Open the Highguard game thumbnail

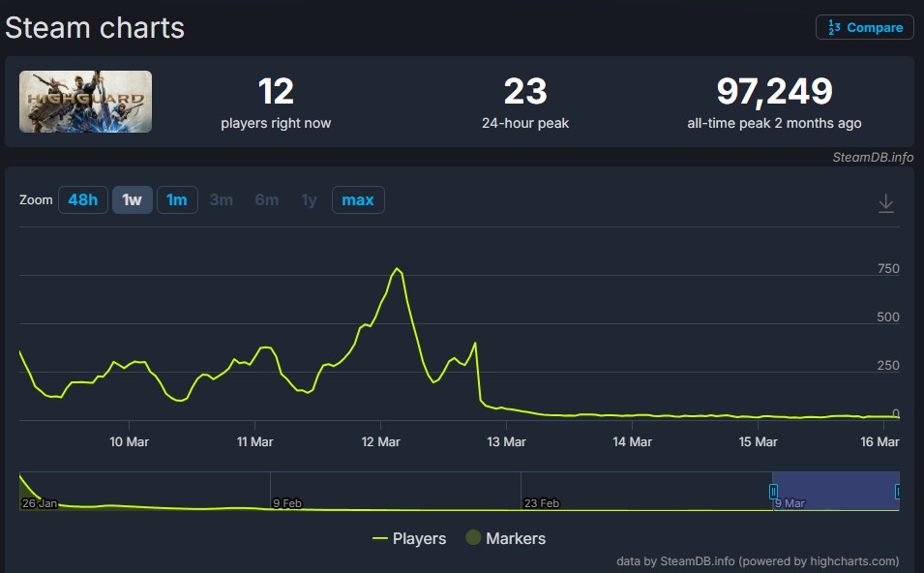85,102
